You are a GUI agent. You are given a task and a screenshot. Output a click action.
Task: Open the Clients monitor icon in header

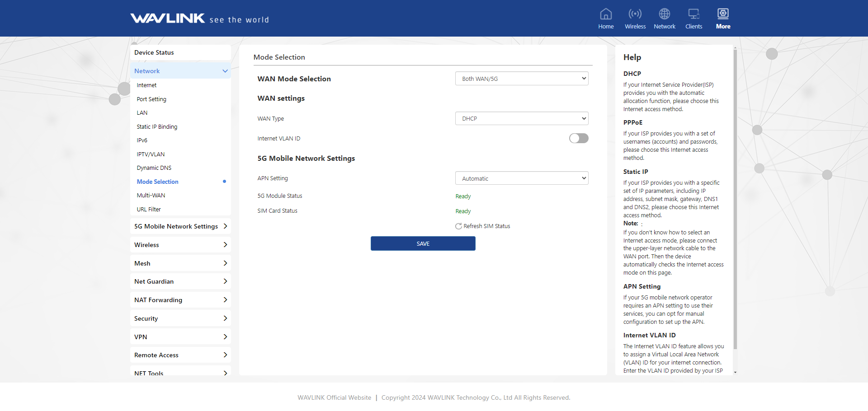pyautogui.click(x=693, y=14)
